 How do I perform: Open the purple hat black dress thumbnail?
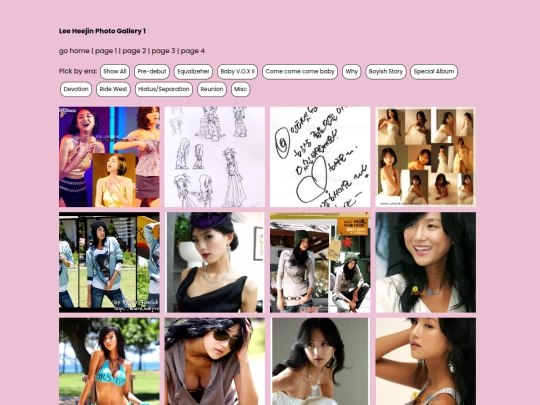(x=215, y=262)
